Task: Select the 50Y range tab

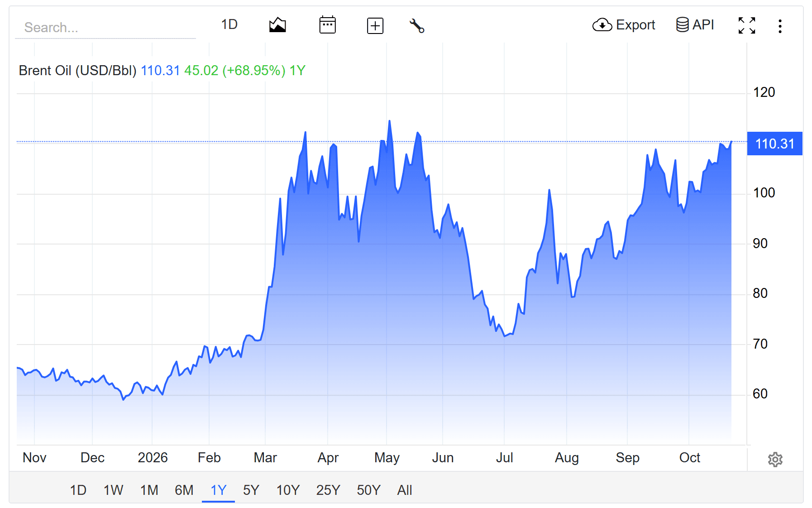Action: [368, 490]
